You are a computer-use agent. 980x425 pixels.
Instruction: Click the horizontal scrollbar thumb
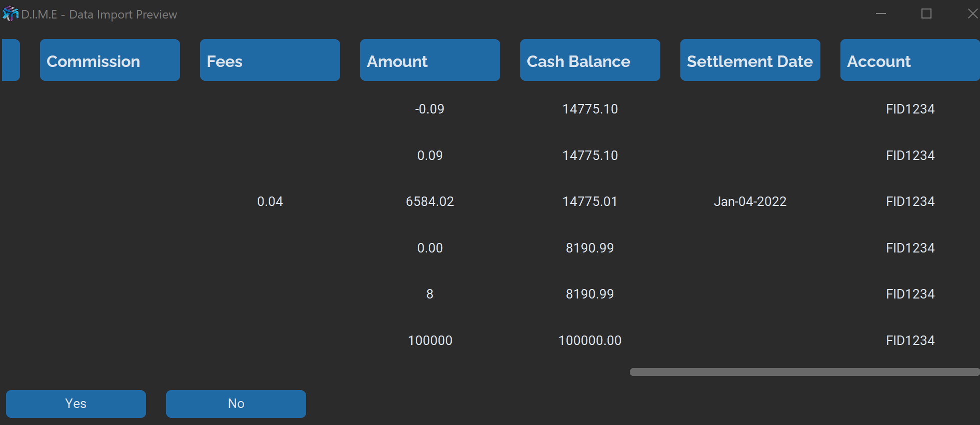click(x=804, y=372)
